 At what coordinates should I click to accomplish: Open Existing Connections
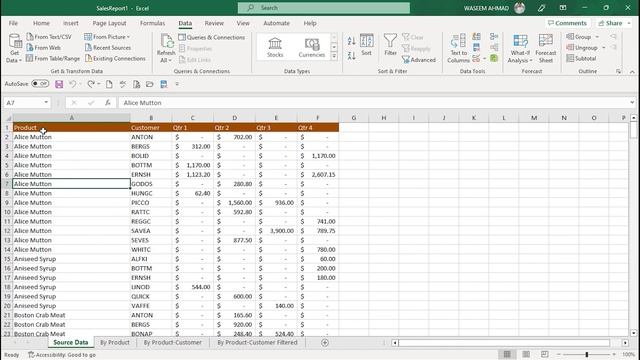[x=115, y=58]
